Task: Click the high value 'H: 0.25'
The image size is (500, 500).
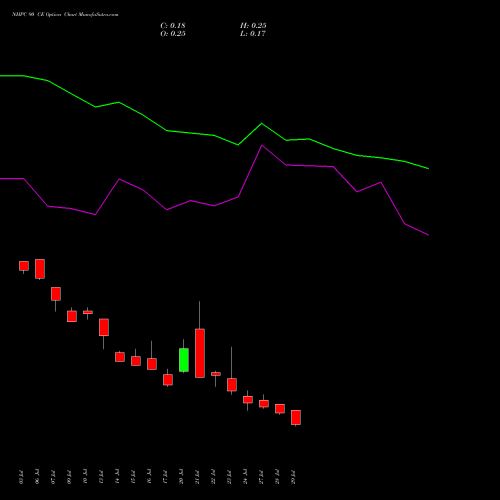Action: click(253, 26)
